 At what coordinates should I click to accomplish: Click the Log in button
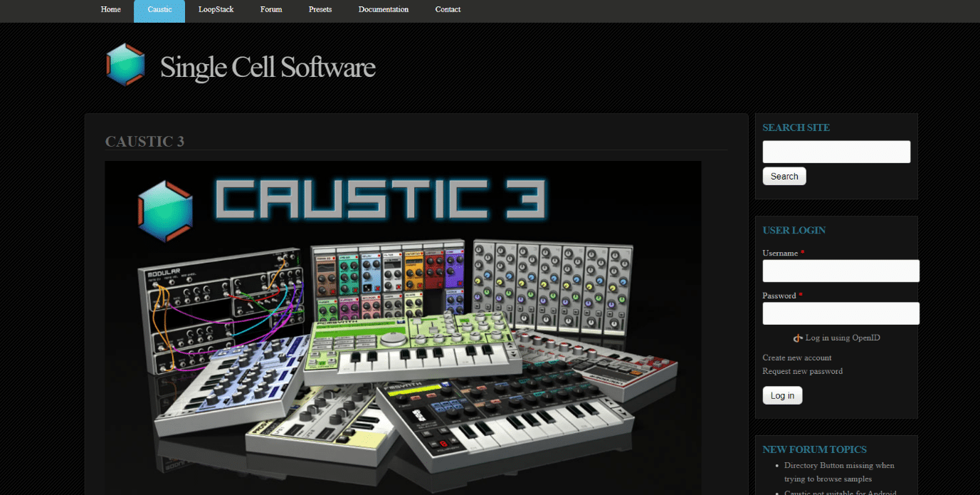pyautogui.click(x=782, y=395)
